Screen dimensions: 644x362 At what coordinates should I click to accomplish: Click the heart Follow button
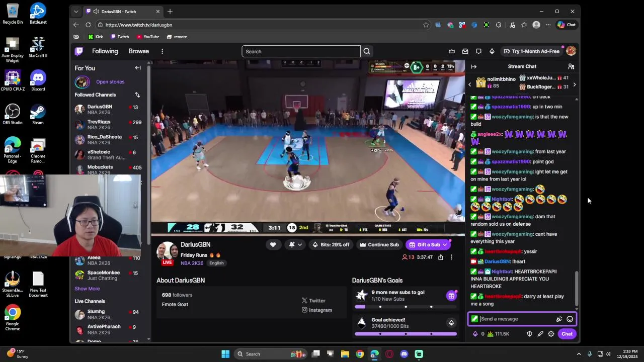click(273, 245)
